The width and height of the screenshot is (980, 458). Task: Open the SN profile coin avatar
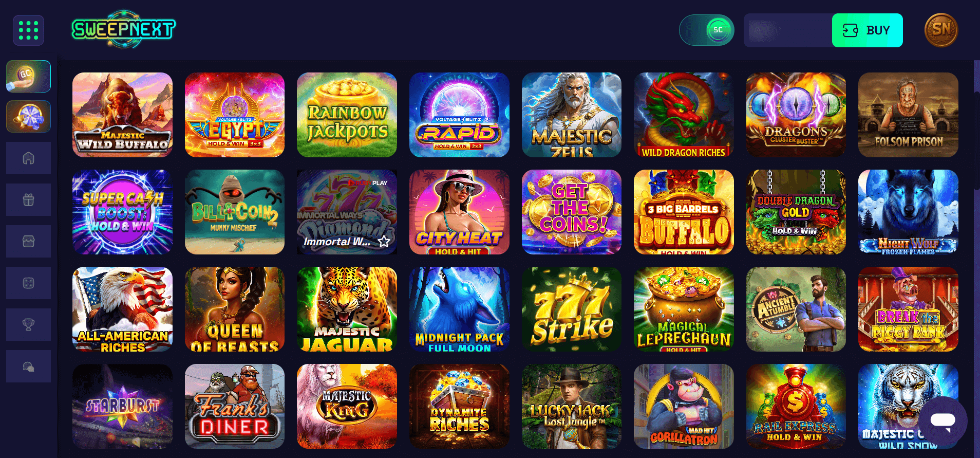(941, 30)
